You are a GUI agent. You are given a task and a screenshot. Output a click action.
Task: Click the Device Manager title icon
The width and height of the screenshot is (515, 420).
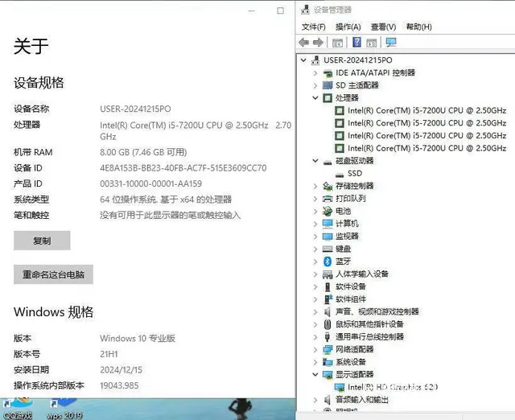click(x=306, y=10)
